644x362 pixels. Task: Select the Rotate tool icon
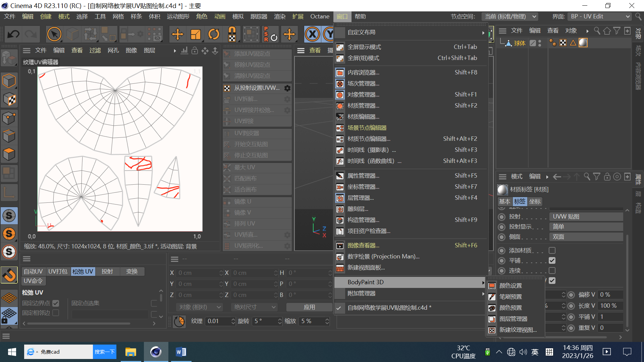(214, 34)
